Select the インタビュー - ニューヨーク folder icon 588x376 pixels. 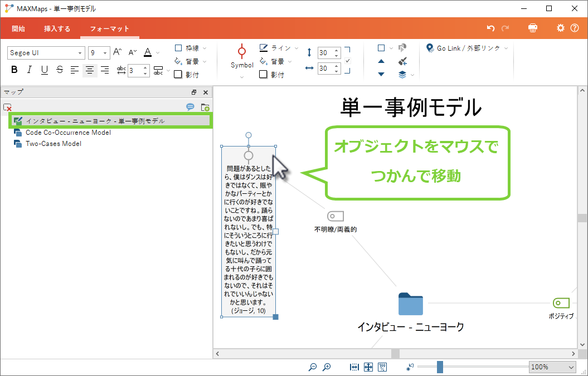(x=411, y=304)
